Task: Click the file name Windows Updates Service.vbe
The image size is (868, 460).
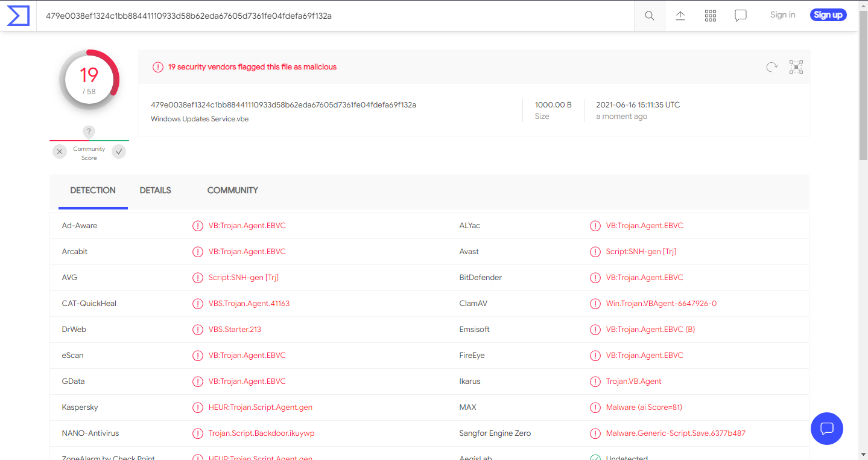Action: click(x=200, y=119)
